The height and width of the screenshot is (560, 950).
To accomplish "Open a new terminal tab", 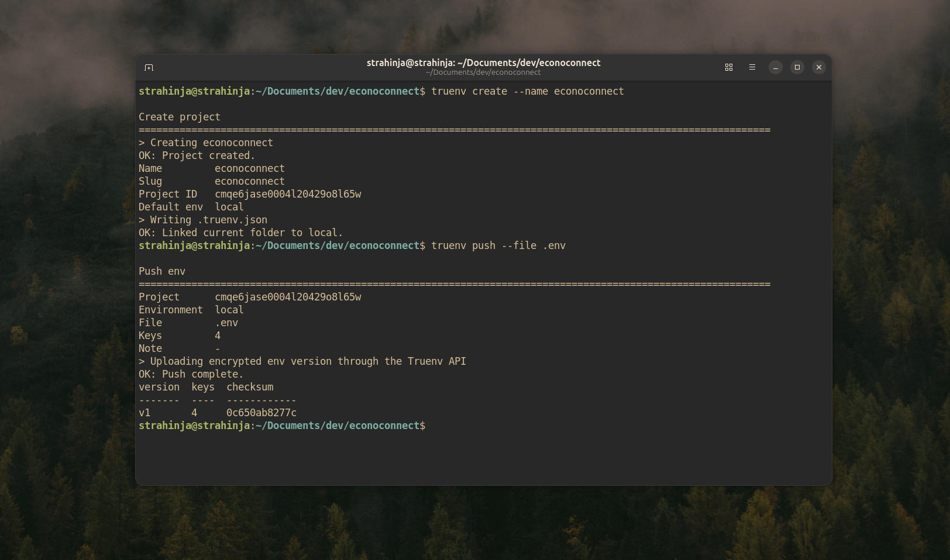I will (149, 68).
